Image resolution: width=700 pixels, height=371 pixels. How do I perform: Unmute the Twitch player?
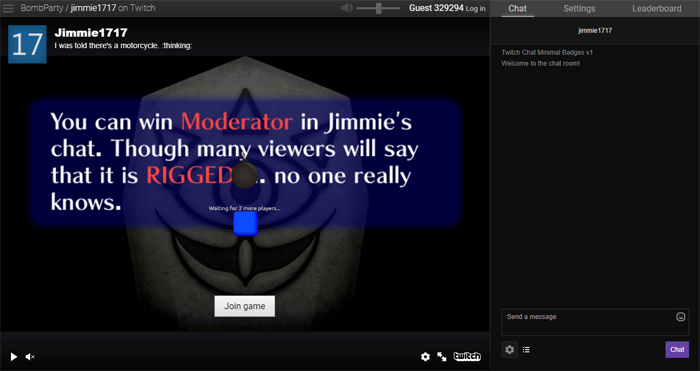tap(30, 357)
